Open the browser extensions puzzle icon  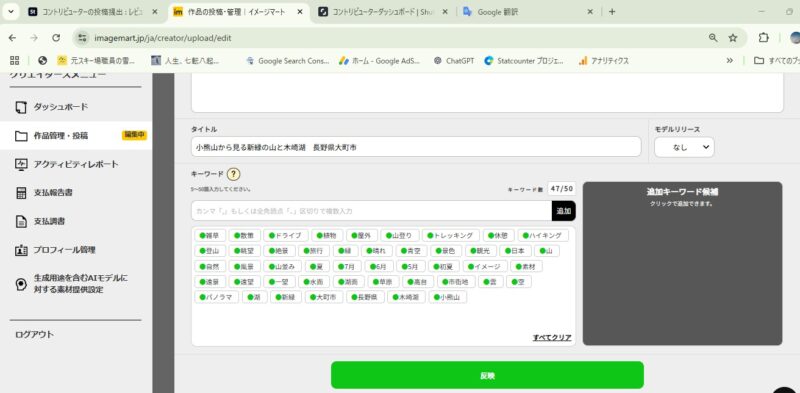763,38
